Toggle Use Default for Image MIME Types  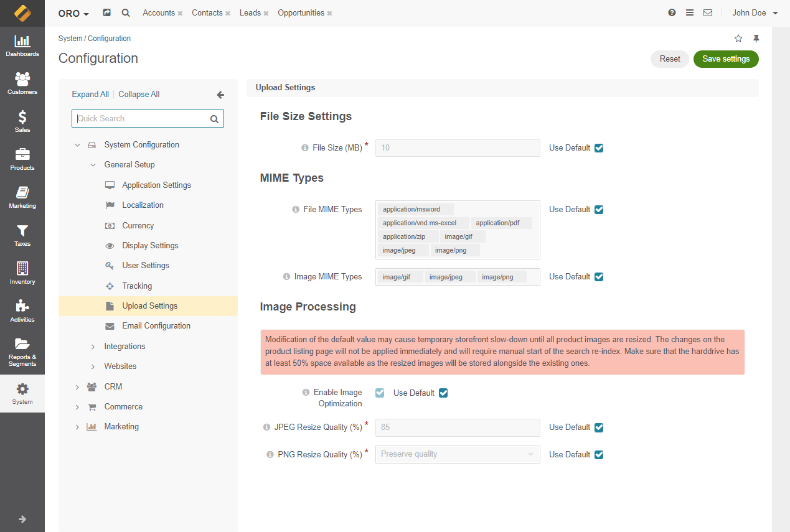(599, 277)
